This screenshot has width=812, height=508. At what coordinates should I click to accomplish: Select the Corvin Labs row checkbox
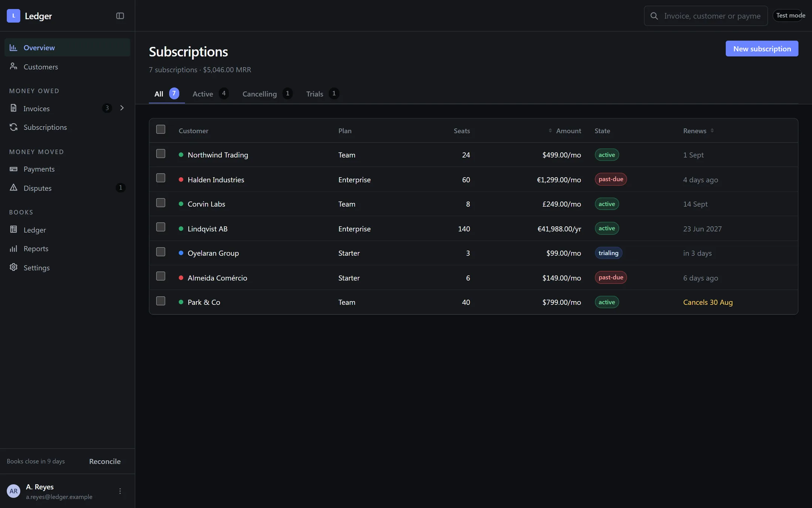pos(161,203)
